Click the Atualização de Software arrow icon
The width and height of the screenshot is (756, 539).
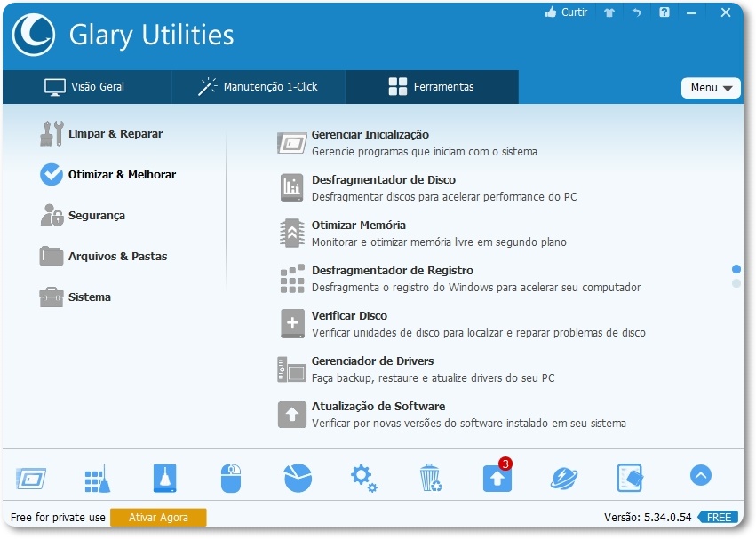291,415
